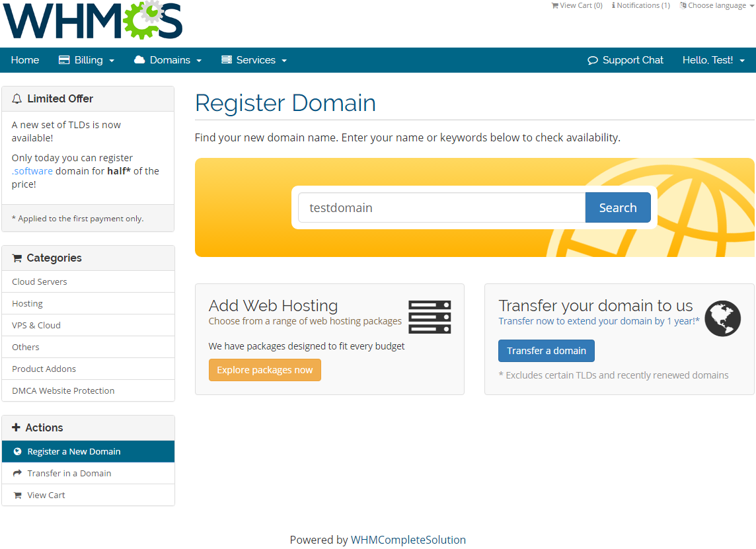Click the Transfer a domain button

pos(546,351)
